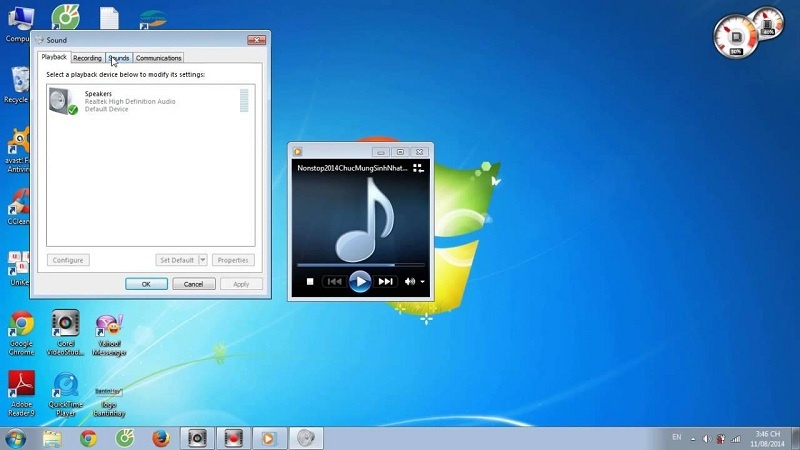
Task: Open the speaker Properties button
Action: coord(233,260)
